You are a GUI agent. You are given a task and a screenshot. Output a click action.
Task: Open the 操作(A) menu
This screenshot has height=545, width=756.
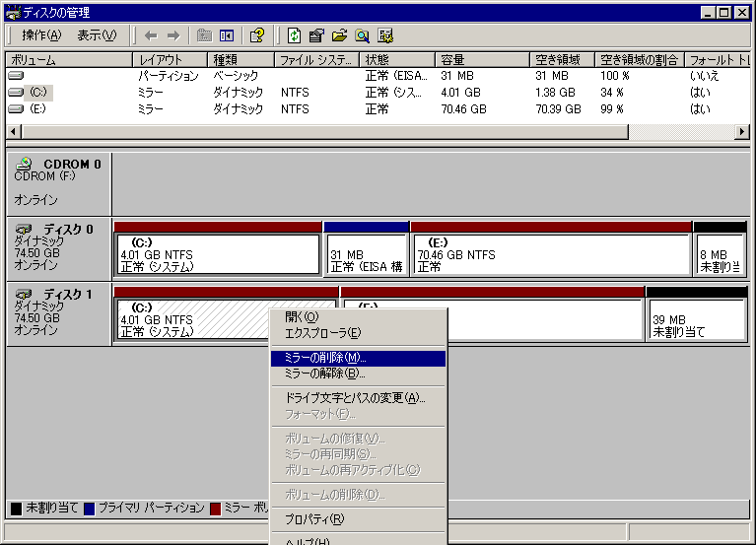pyautogui.click(x=41, y=35)
